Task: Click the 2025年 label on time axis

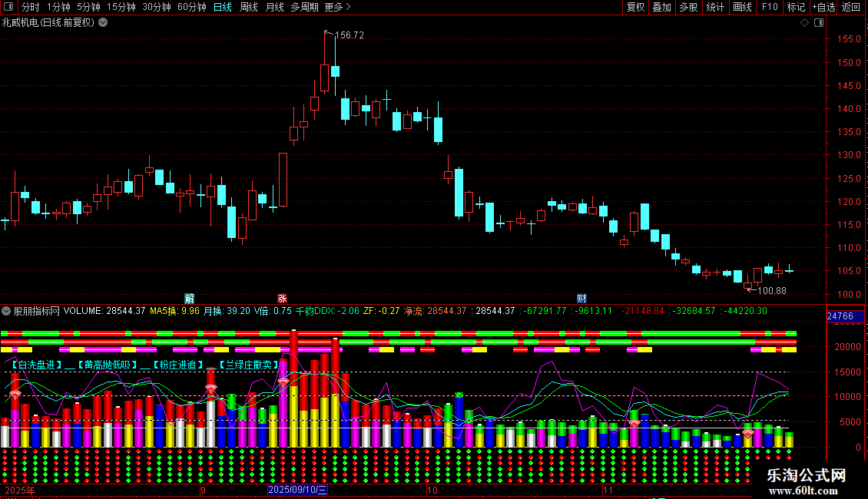Action: tap(20, 491)
